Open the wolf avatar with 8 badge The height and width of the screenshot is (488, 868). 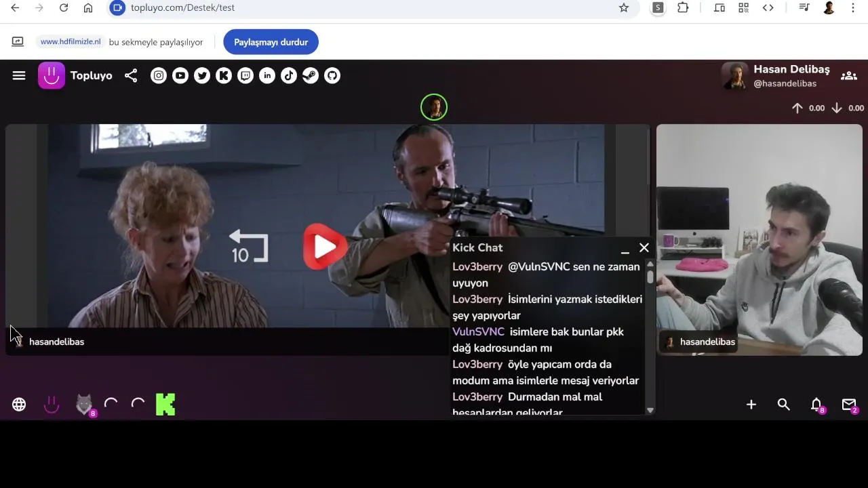pyautogui.click(x=84, y=405)
